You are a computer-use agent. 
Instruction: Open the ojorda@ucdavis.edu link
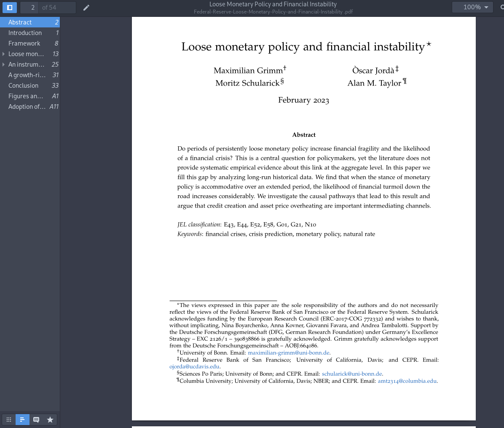pos(194,366)
